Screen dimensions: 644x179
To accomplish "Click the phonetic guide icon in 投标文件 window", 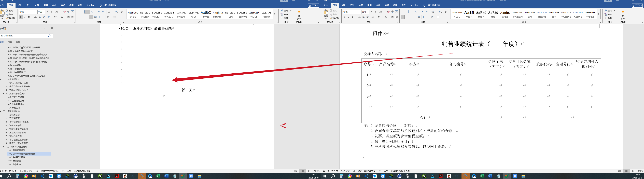I will (x=68, y=12).
